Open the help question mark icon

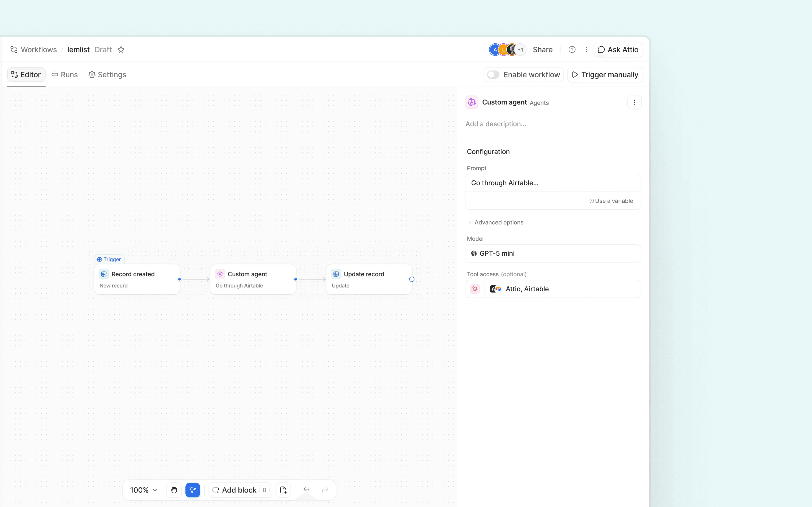point(572,50)
